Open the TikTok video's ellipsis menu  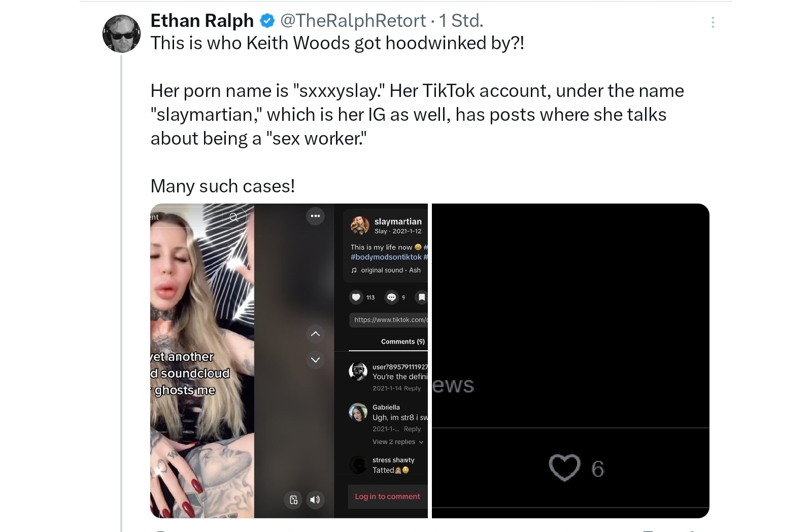(x=315, y=216)
